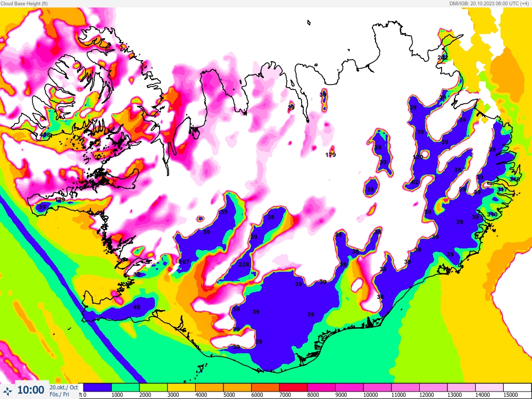Click the 179 value in the map center

330,155
